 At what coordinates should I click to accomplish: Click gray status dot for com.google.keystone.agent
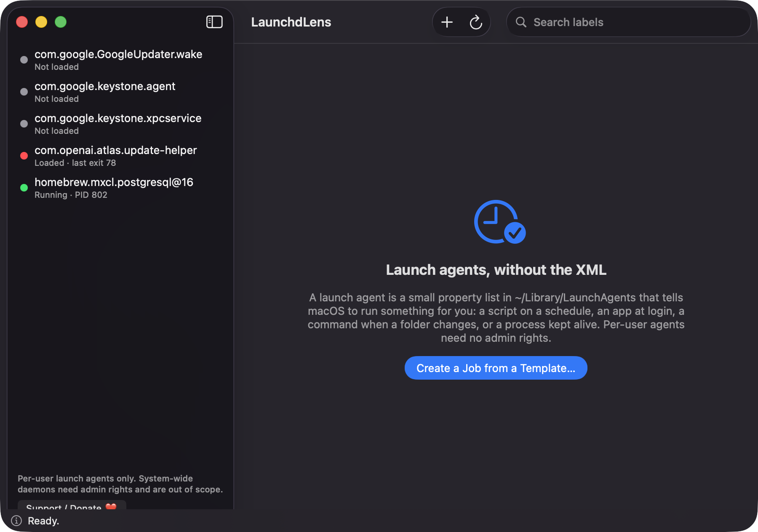point(24,92)
